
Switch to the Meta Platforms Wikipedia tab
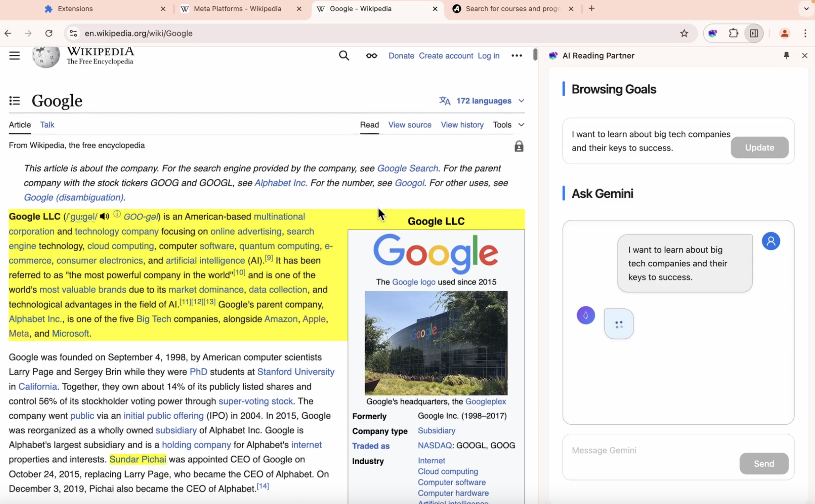[x=237, y=9]
